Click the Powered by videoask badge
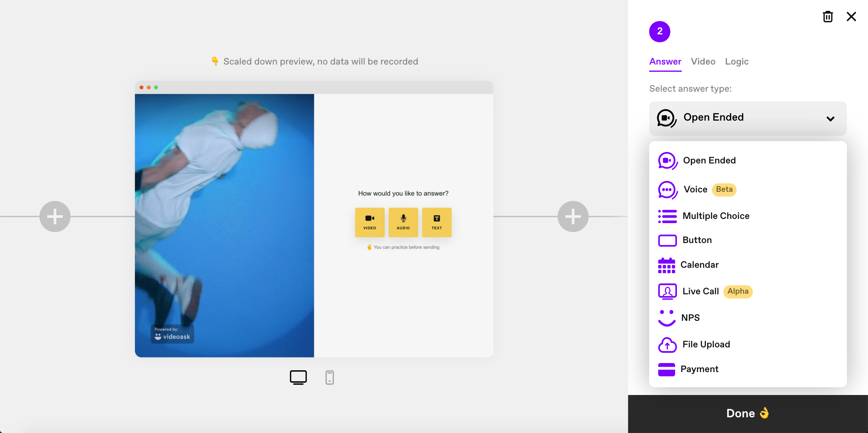 click(x=172, y=334)
